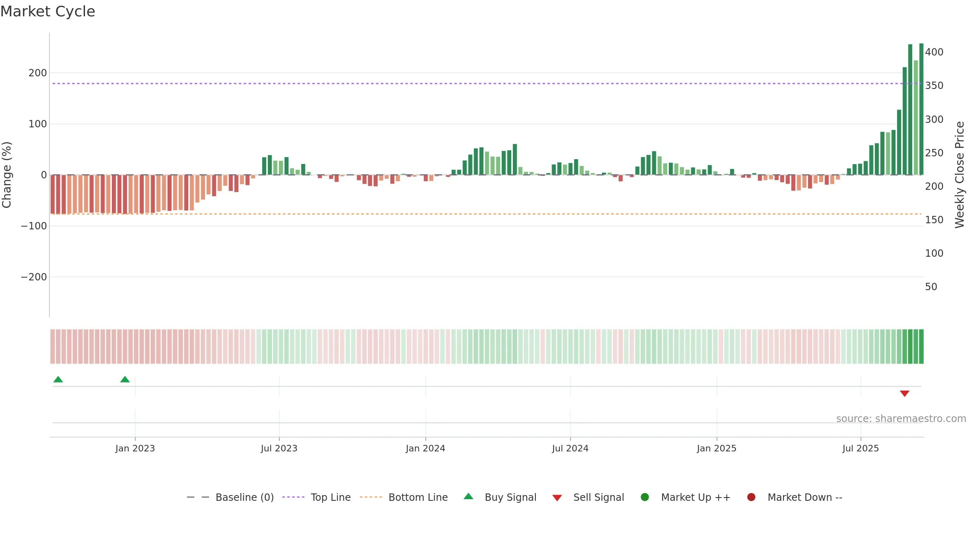
Task: Click the Sell Signal legend triangle icon
Action: [557, 498]
